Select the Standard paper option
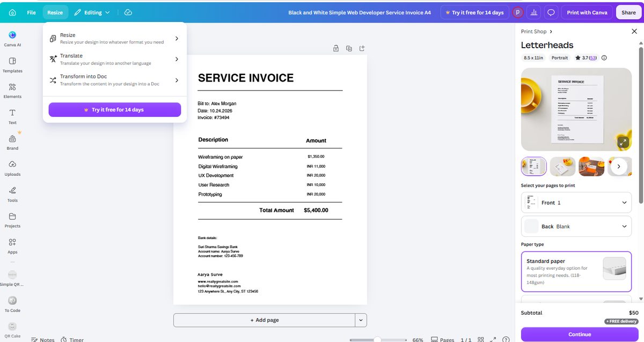This screenshot has width=644, height=342. click(576, 272)
